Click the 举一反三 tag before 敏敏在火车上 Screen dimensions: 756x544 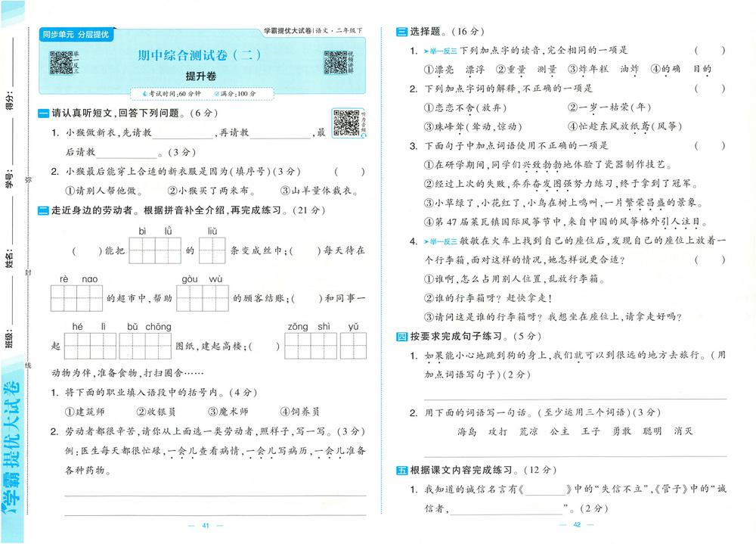point(440,241)
